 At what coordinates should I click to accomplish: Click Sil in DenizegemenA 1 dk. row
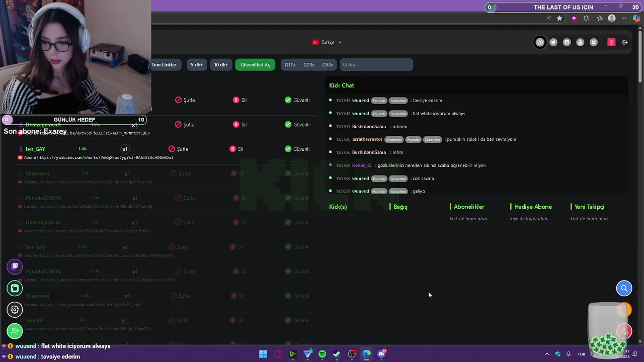point(240,124)
